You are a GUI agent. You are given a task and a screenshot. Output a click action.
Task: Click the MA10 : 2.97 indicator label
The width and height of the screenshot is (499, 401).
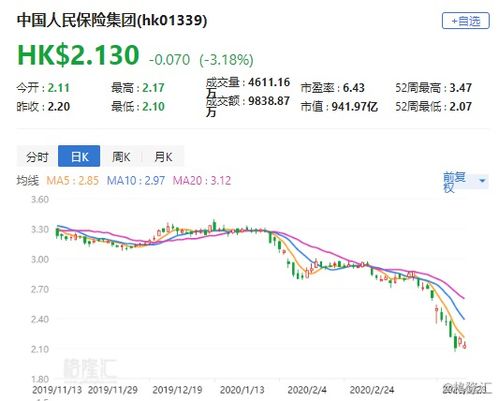point(136,181)
